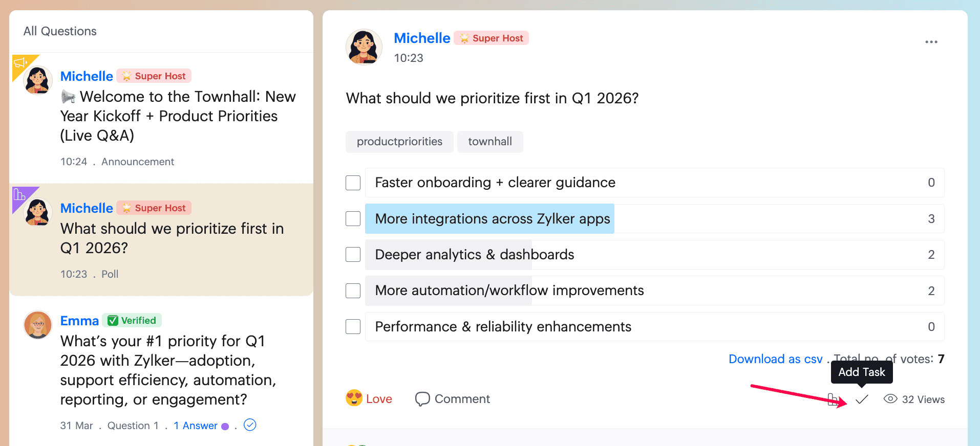Click the Add Task checkmark icon
The width and height of the screenshot is (980, 446).
[x=862, y=399]
